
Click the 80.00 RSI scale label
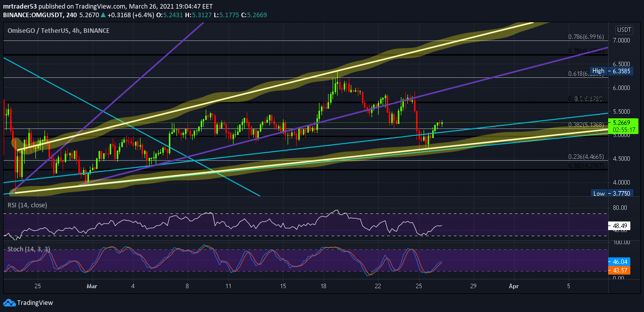point(620,207)
